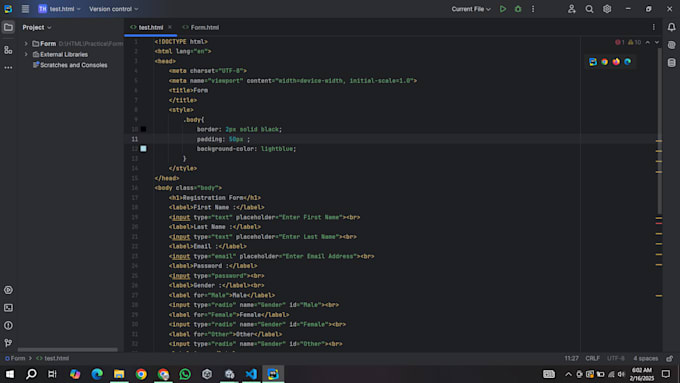The height and width of the screenshot is (383, 680).
Task: Click the error count indicator
Action: click(619, 43)
